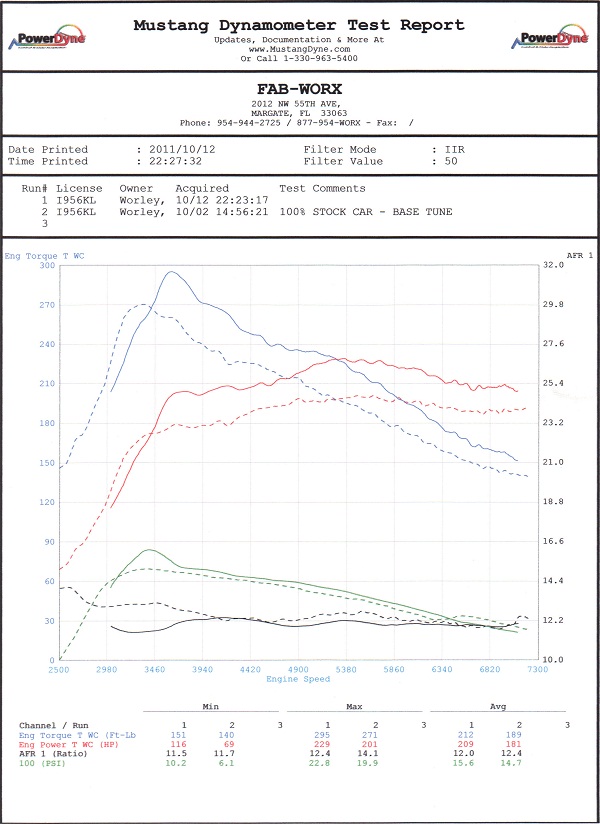Click the 4420 engine speed tick
600x824 pixels.
click(x=250, y=670)
